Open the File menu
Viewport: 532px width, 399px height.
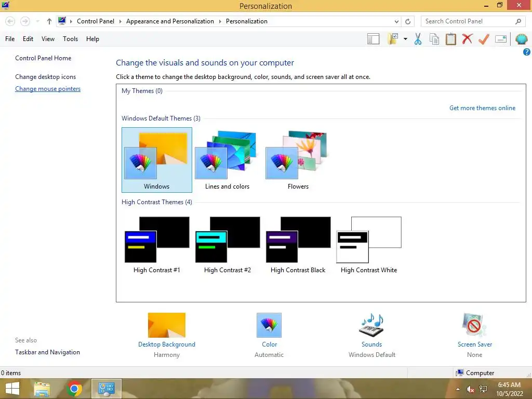(10, 39)
